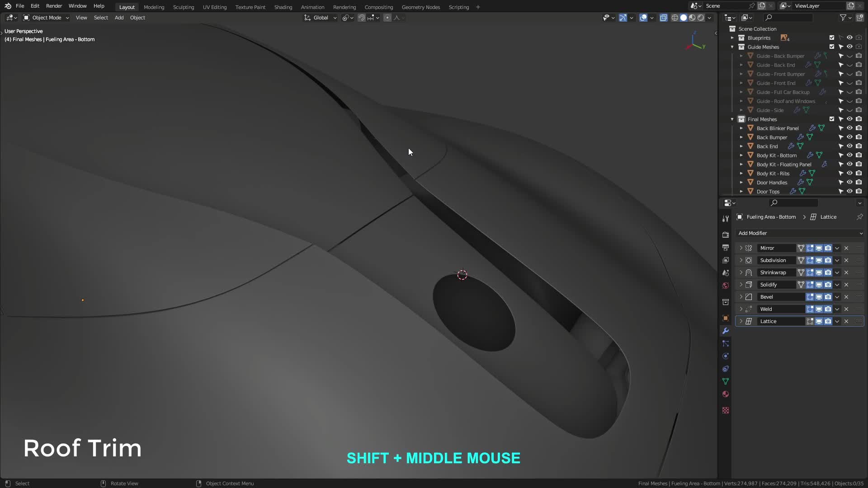Open the View Layer properties tab
868x488 pixels.
pyautogui.click(x=726, y=260)
